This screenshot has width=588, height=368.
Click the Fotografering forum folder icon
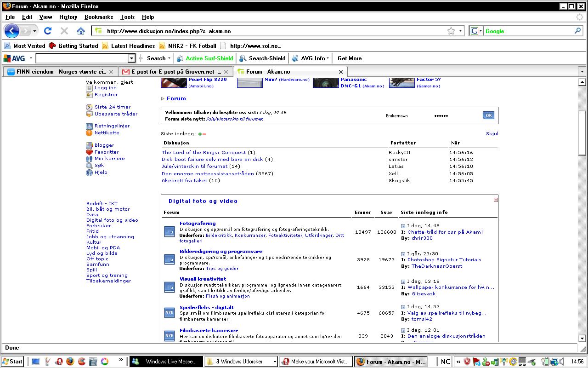point(170,232)
